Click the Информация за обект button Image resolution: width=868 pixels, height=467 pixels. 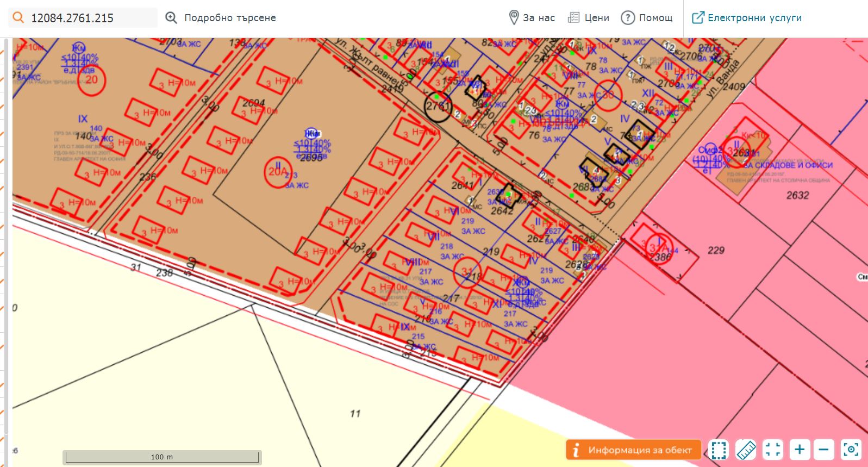(633, 450)
